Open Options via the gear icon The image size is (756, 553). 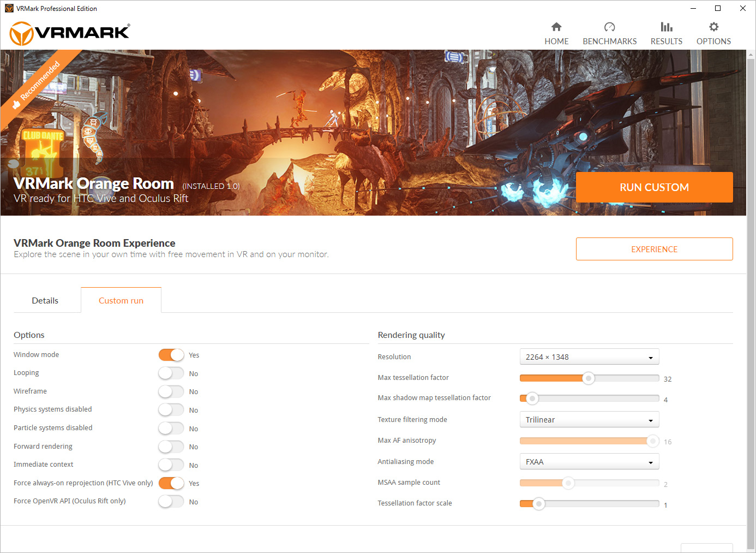click(x=713, y=27)
